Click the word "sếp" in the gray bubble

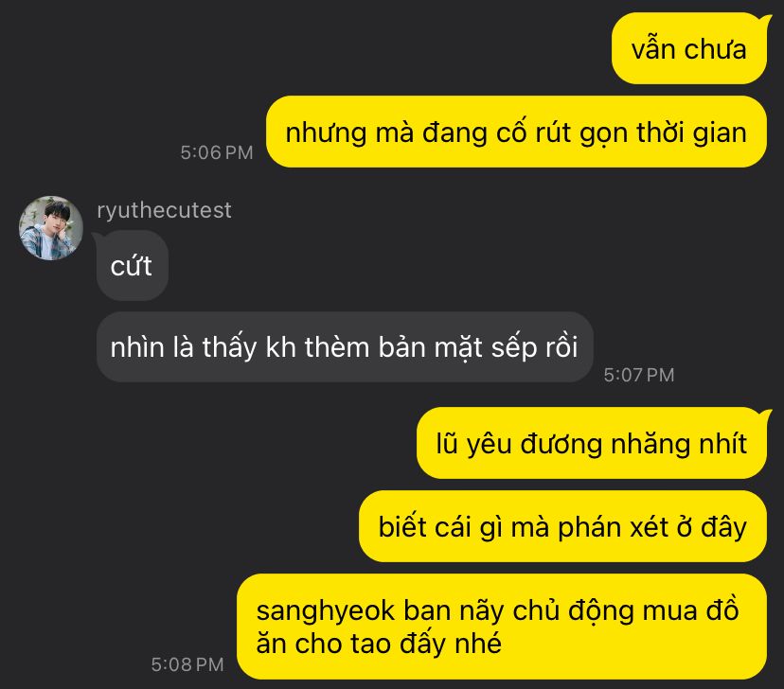[513, 347]
